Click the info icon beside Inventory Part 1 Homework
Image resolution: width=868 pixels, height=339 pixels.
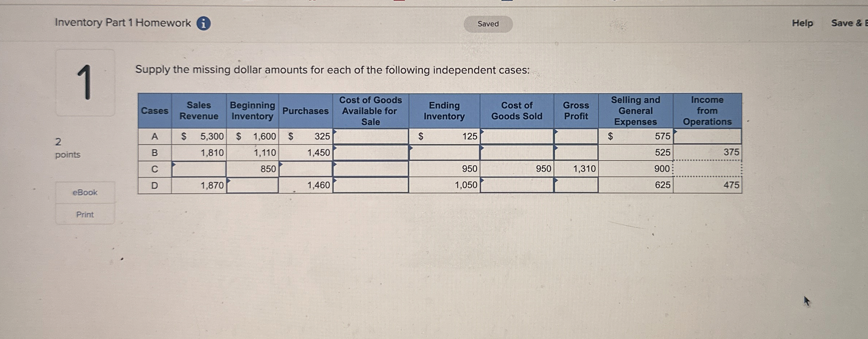(204, 23)
